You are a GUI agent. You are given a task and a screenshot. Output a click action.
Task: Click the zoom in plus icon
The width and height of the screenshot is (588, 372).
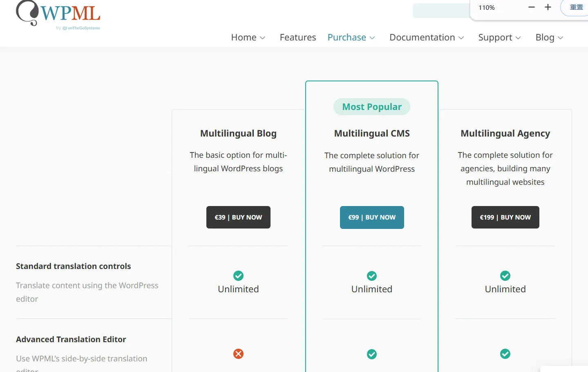(x=548, y=7)
